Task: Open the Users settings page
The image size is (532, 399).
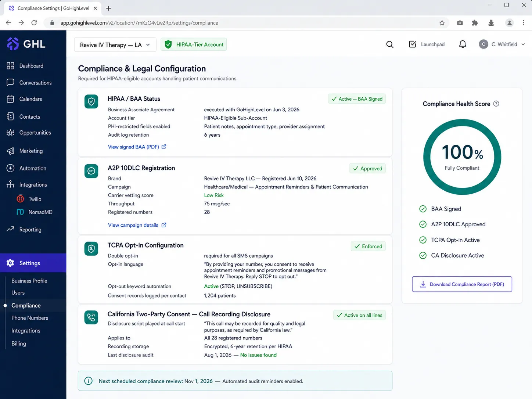Action: (x=18, y=293)
